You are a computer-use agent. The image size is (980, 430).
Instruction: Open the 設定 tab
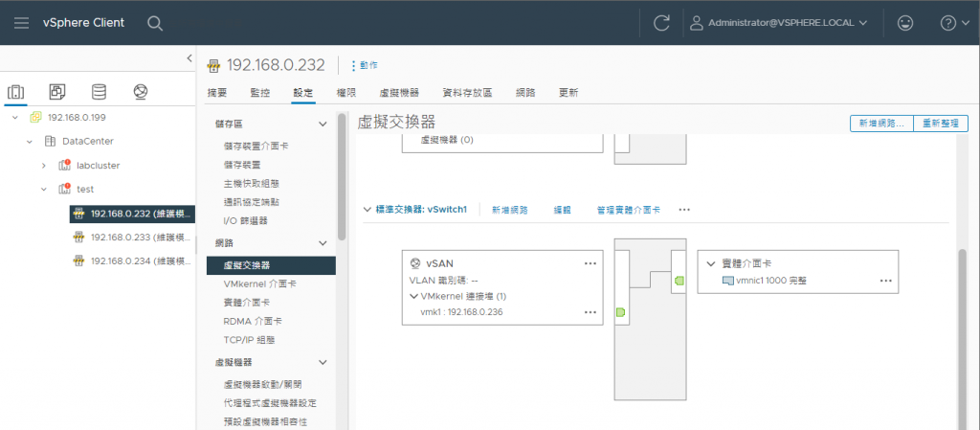pos(303,93)
